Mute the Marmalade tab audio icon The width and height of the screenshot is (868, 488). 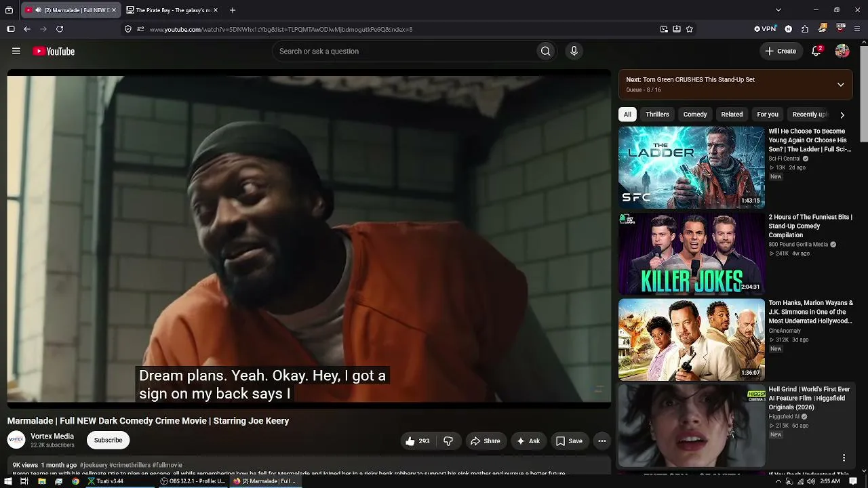tap(38, 10)
